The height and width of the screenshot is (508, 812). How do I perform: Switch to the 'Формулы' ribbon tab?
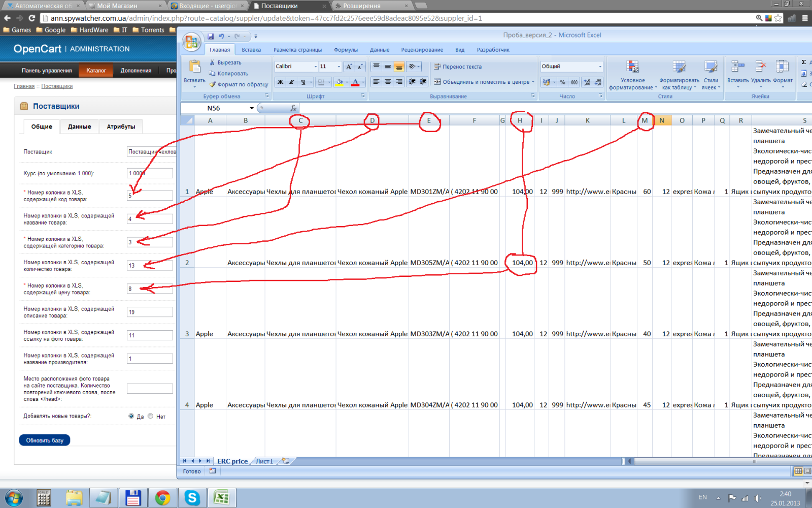(346, 50)
